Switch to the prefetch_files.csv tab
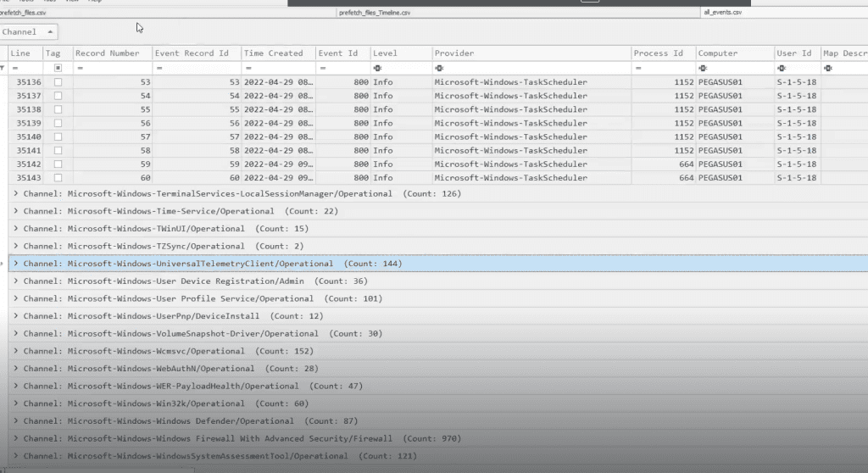 23,13
